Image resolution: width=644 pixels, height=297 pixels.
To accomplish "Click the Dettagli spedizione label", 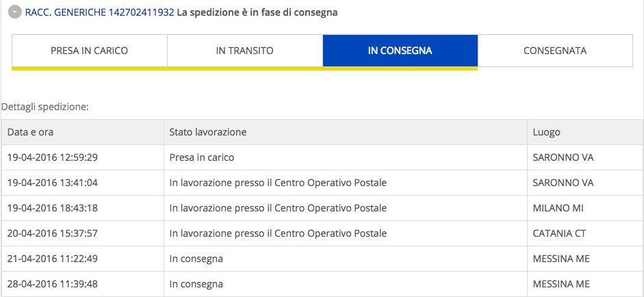I will tap(45, 107).
